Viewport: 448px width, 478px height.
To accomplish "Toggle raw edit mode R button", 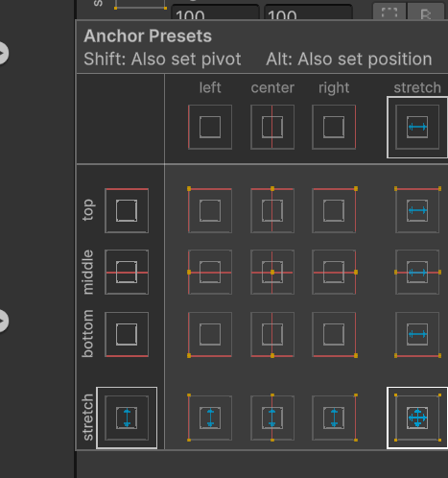I will [x=425, y=12].
